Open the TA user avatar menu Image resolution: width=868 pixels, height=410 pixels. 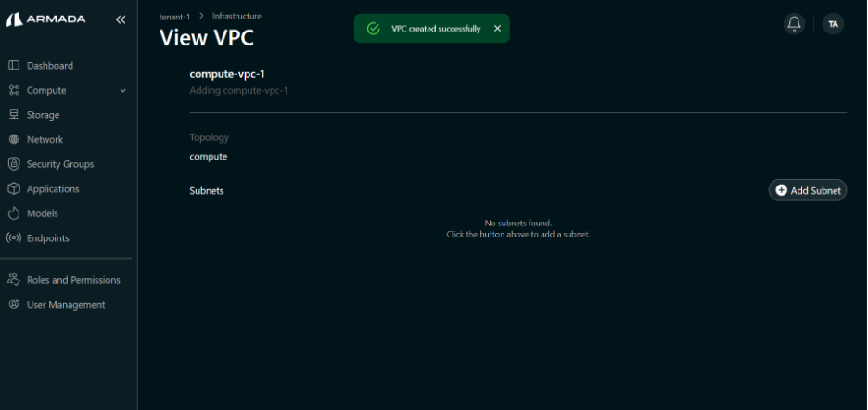[833, 24]
